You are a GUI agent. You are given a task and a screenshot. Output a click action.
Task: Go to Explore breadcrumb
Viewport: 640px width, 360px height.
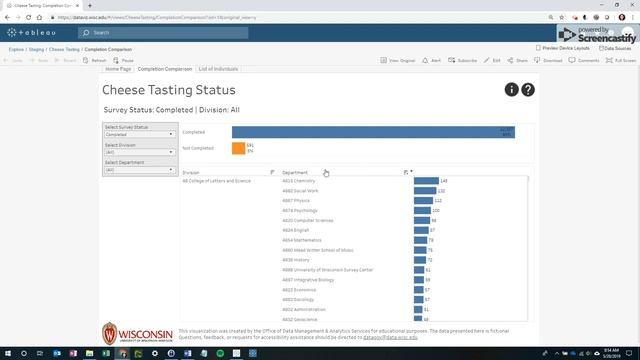coord(16,49)
